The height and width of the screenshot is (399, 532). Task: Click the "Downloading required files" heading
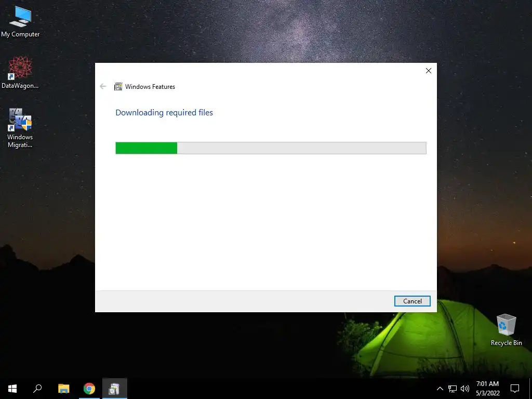coord(164,113)
